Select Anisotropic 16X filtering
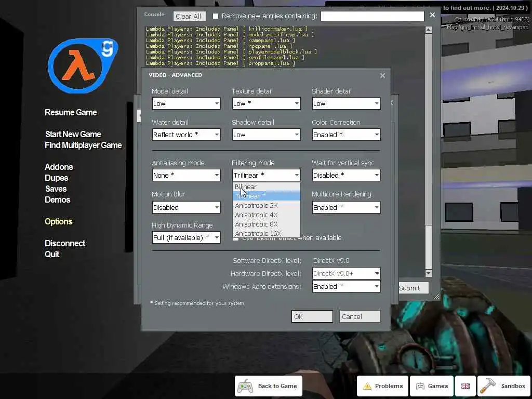This screenshot has height=399, width=532. pyautogui.click(x=267, y=233)
